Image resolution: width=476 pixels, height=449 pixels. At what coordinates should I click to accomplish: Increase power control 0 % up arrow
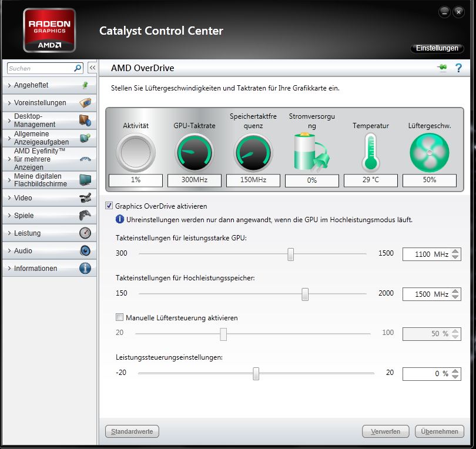(x=455, y=371)
